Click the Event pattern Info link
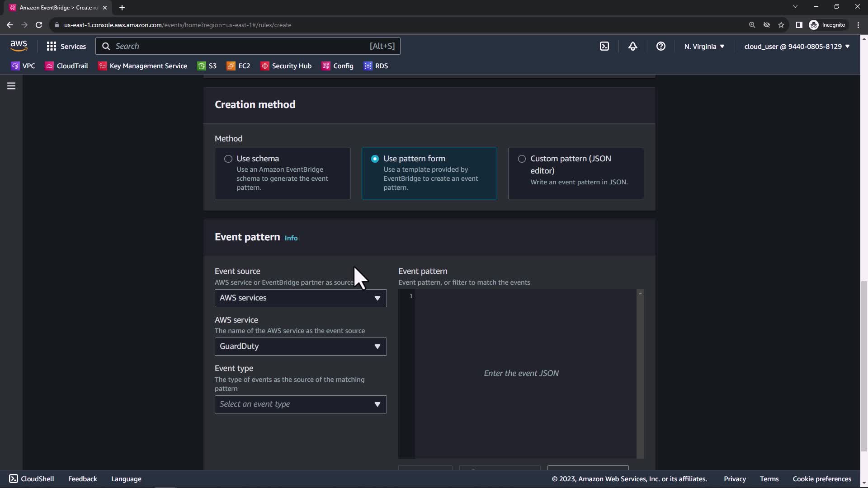The image size is (868, 488). coord(291,238)
